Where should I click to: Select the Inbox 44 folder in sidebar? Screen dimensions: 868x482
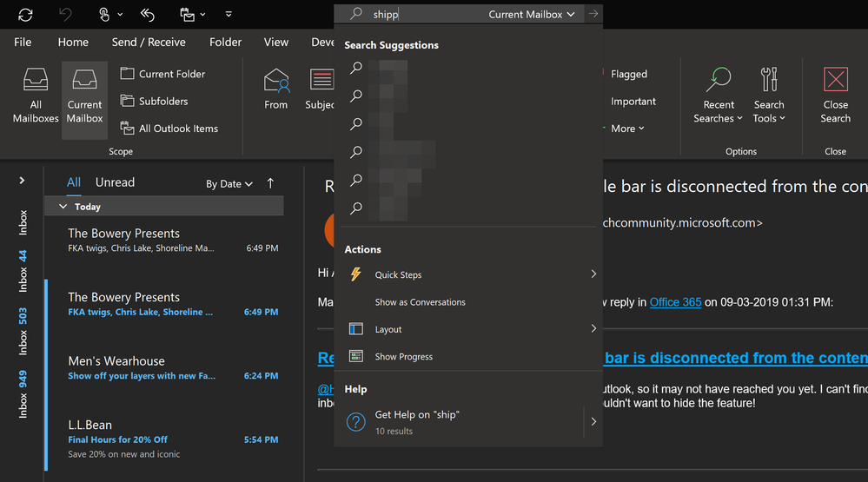click(x=23, y=271)
